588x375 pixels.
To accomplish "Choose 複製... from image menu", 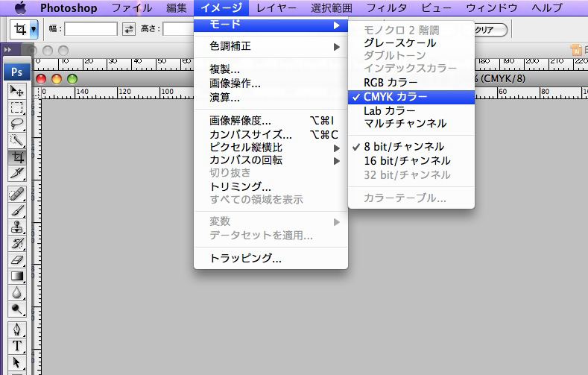I will (x=271, y=69).
